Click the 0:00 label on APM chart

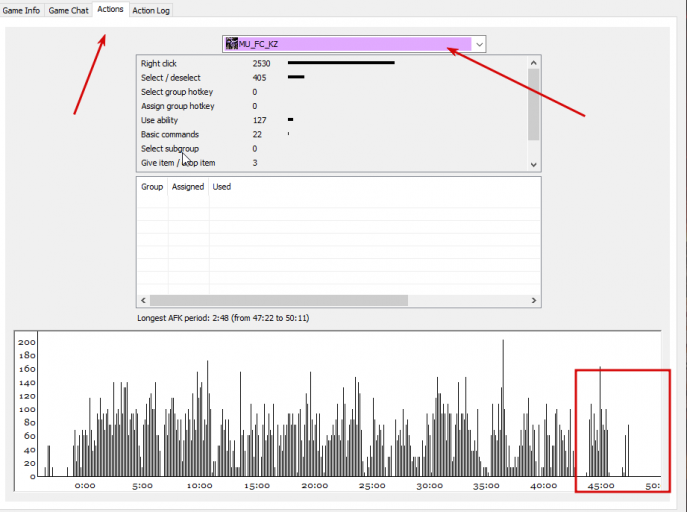[x=85, y=486]
